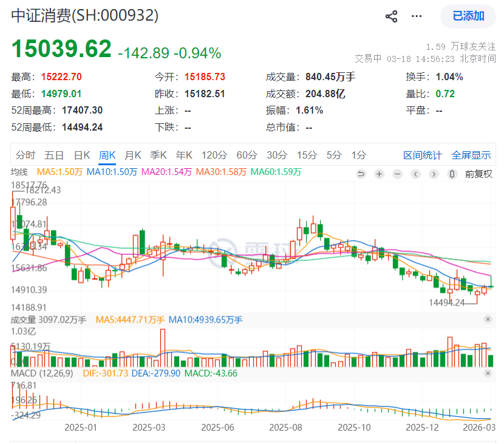Screen dimensions: 504x444
Task: Switch to the 分时 intraday tab
Action: point(25,155)
